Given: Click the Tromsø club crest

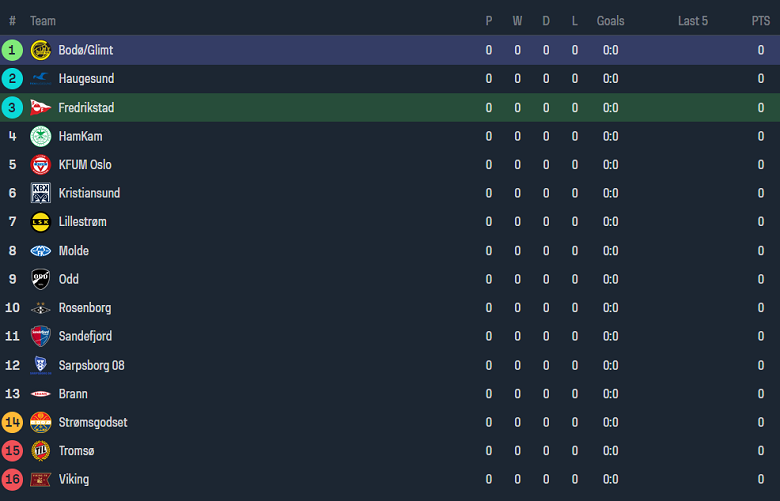Looking at the screenshot, I should click(41, 451).
